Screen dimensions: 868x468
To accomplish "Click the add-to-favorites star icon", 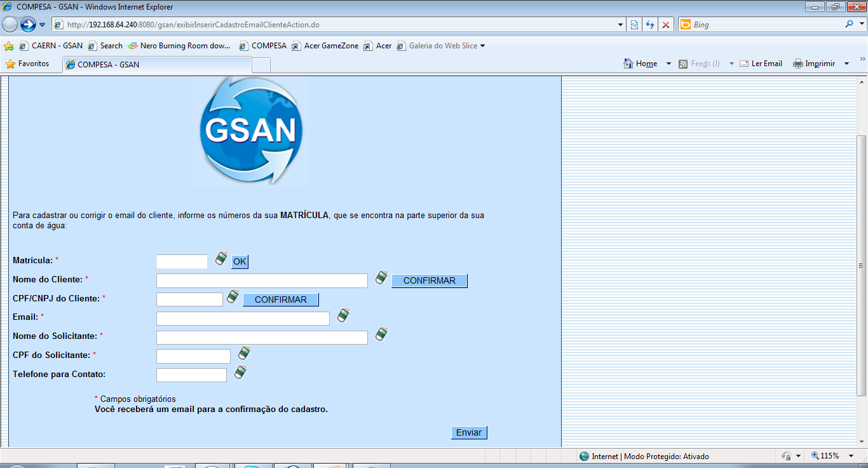I will coord(9,46).
